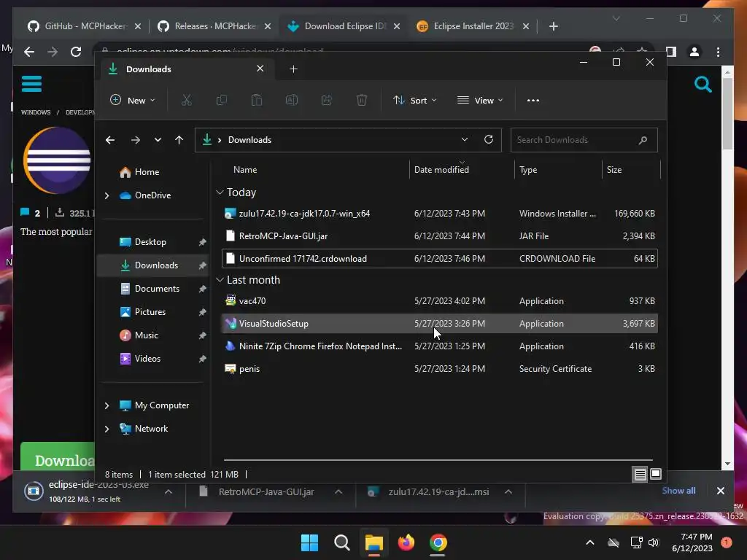Switch to Eclipse Installer 2023 tab
Viewport: 747px width, 560px height.
pos(473,26)
